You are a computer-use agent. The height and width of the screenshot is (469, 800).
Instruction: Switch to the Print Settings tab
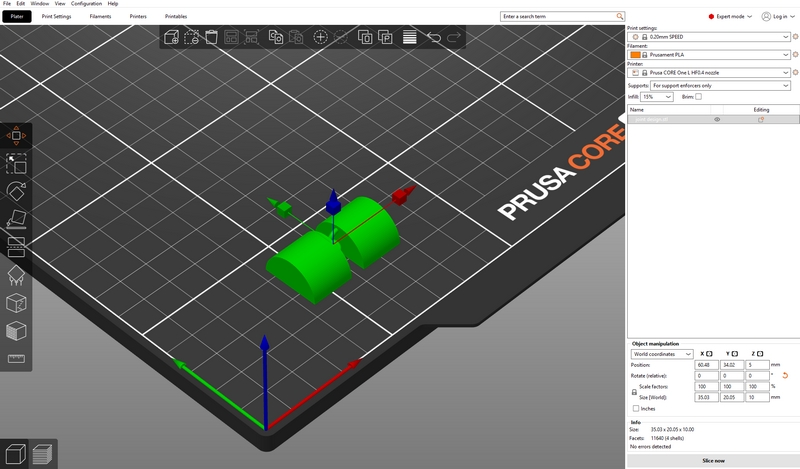tap(56, 16)
